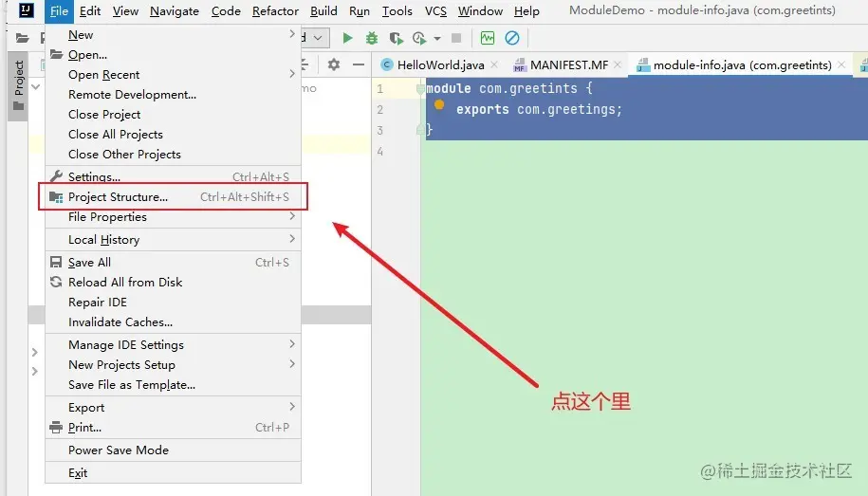The height and width of the screenshot is (496, 868).
Task: Open the Edit menu
Action: pyautogui.click(x=90, y=11)
